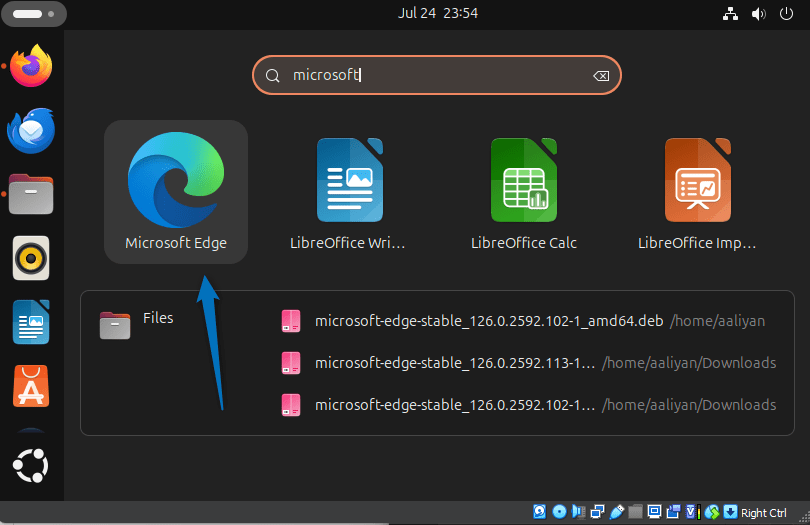Open microsoft-edge-stable_126.0.2592.113-1 file in Downloads
The image size is (810, 525).
pos(530,363)
